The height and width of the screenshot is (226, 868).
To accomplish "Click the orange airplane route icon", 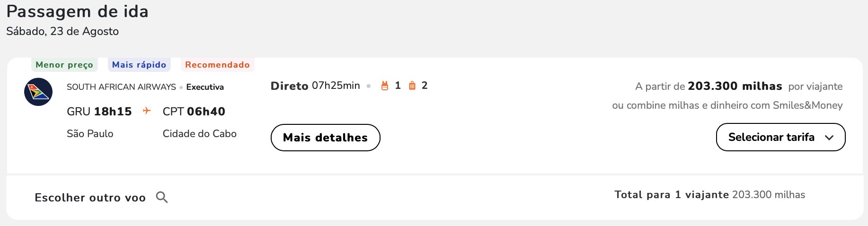I will coord(147,111).
